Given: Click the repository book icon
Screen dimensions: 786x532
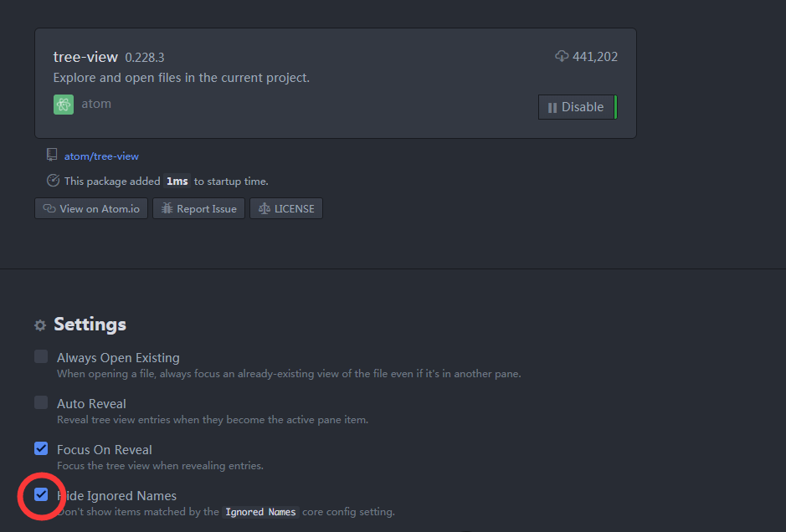Looking at the screenshot, I should pyautogui.click(x=52, y=156).
